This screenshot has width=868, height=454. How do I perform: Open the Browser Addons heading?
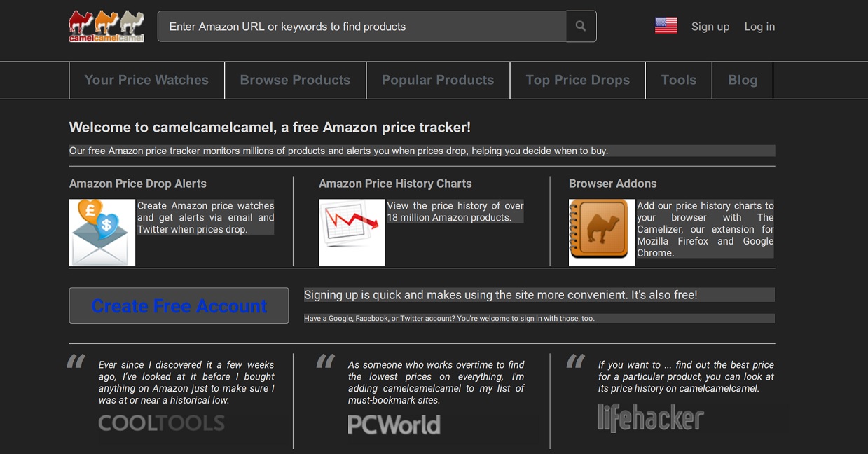pos(613,184)
